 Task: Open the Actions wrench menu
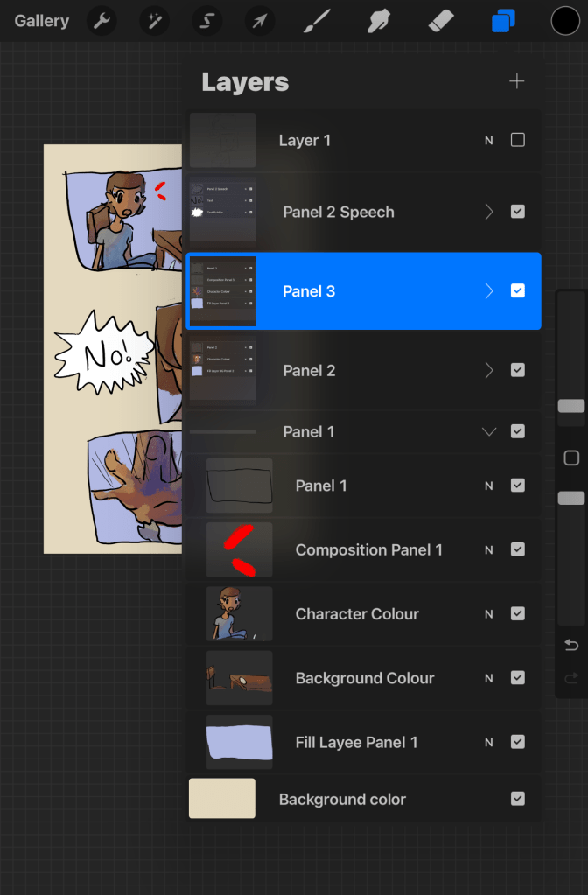coord(102,21)
